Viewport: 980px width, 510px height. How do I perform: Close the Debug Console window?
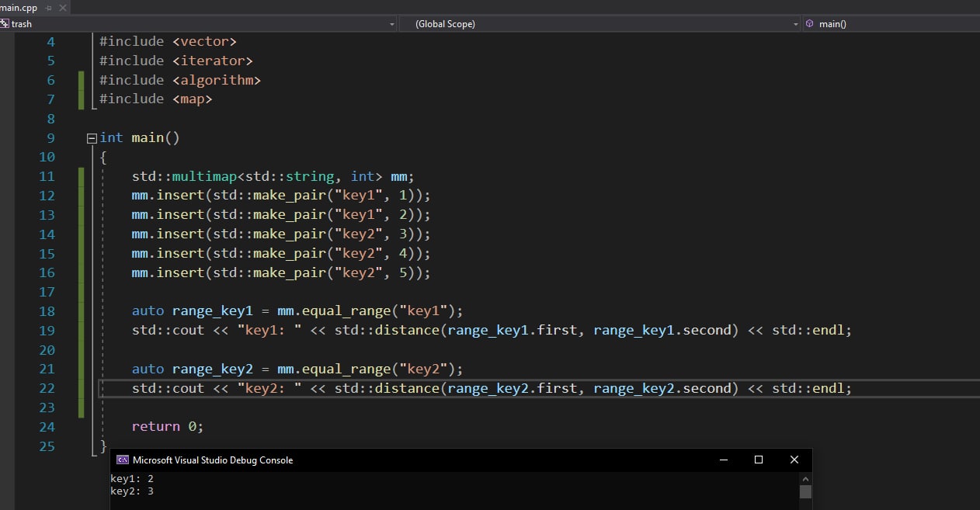pyautogui.click(x=794, y=460)
